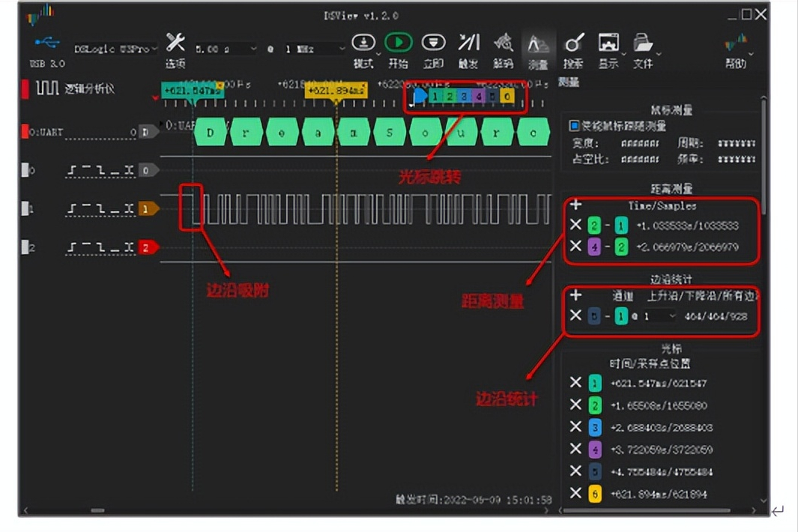Delete the 2 - 1 distance measurement
This screenshot has width=798, height=532.
tap(575, 225)
